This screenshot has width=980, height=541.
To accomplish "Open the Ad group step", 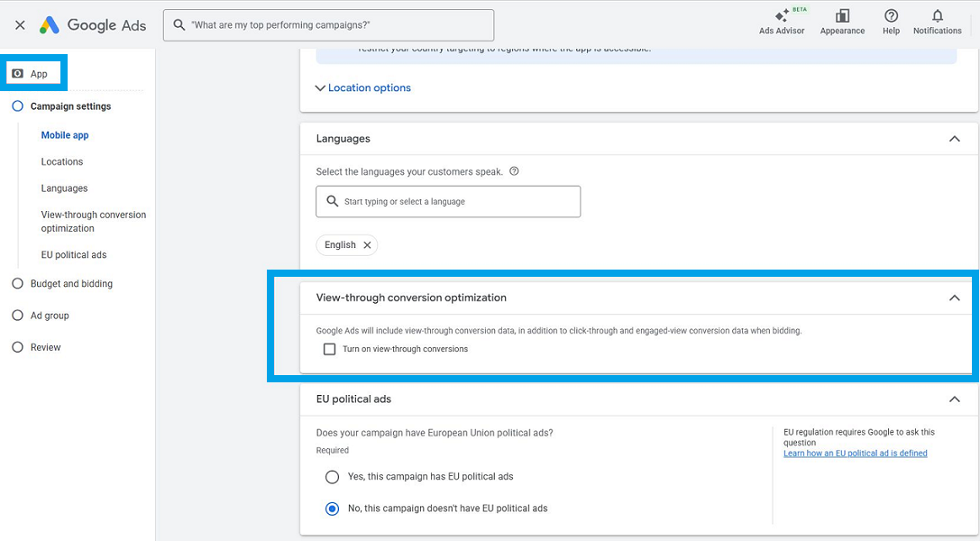I will 50,316.
